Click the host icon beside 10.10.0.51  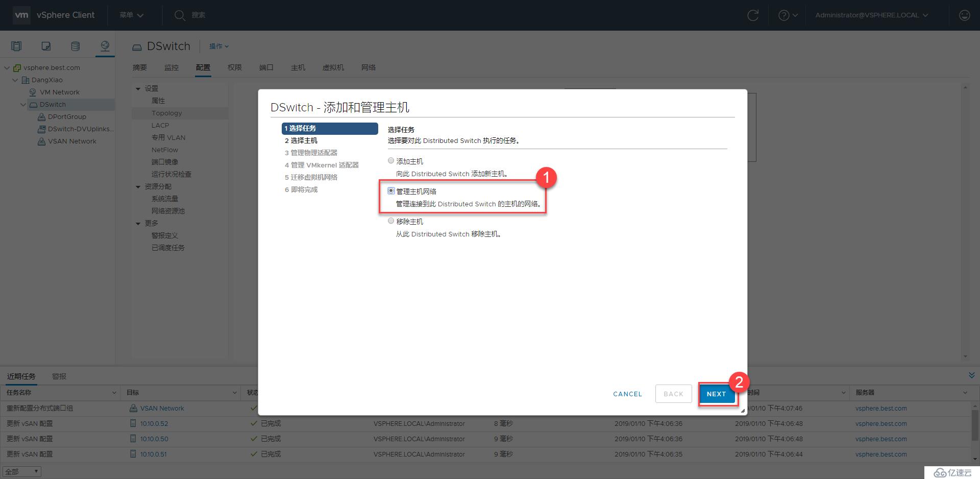pyautogui.click(x=133, y=454)
